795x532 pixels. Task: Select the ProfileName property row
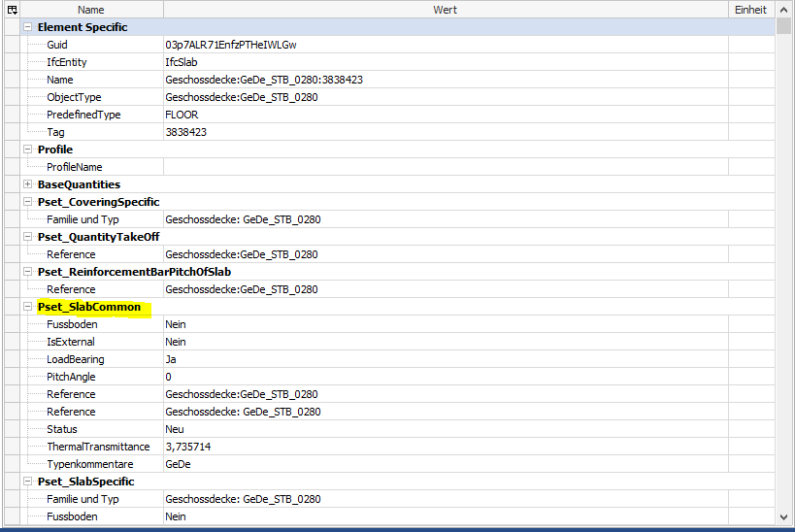pyautogui.click(x=398, y=167)
